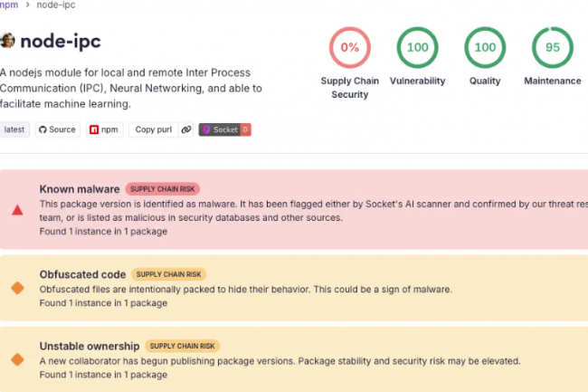Screen dimensions: 588x392
Task: Click found instance text under Obfuscated code
Action: coord(103,302)
